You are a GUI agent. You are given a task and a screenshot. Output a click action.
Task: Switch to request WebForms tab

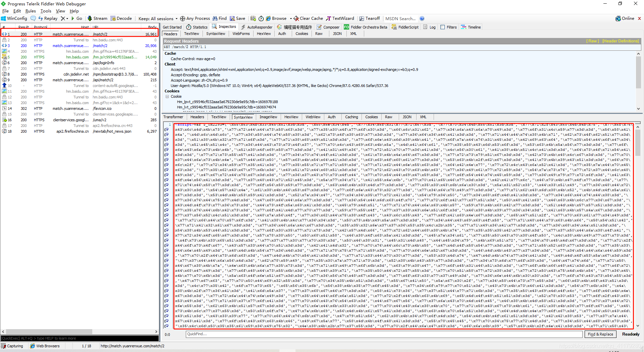point(241,34)
